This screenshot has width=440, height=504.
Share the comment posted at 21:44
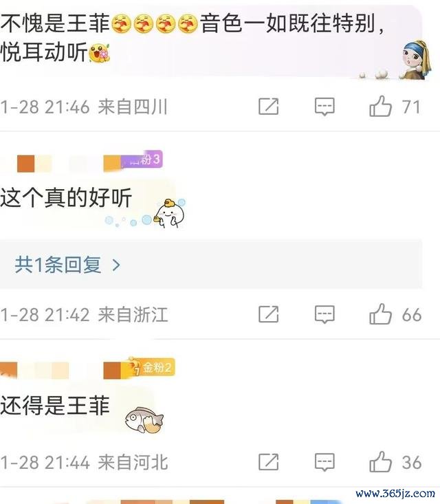269,462
